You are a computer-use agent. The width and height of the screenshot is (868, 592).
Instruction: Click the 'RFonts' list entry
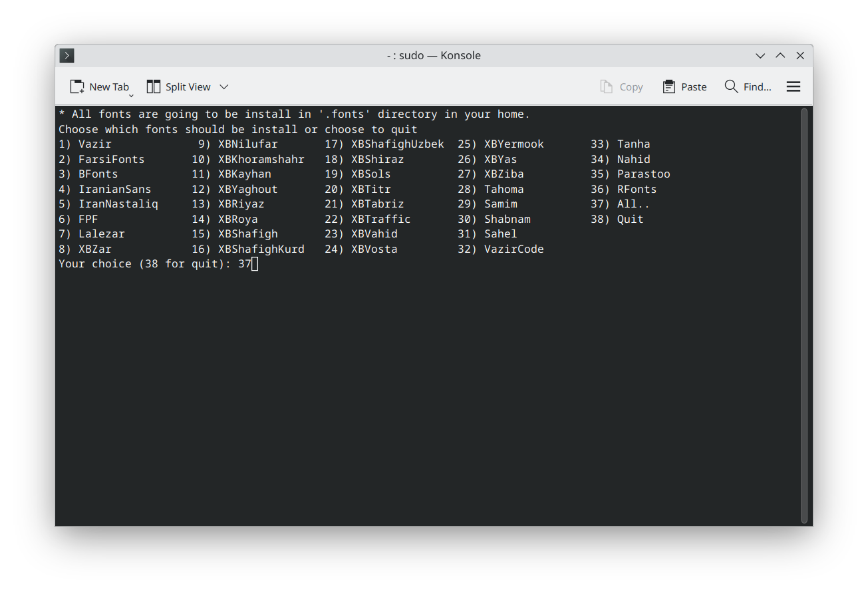[x=637, y=190]
